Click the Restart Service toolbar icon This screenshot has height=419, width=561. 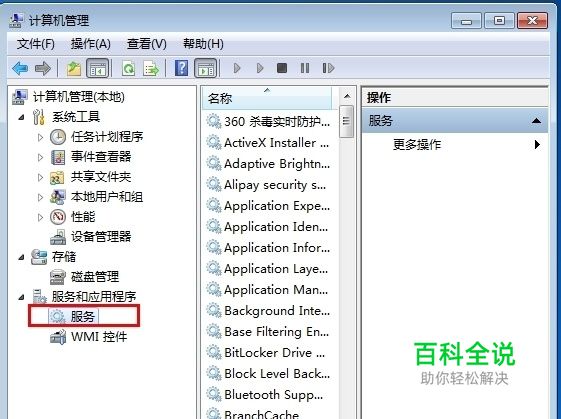(328, 68)
